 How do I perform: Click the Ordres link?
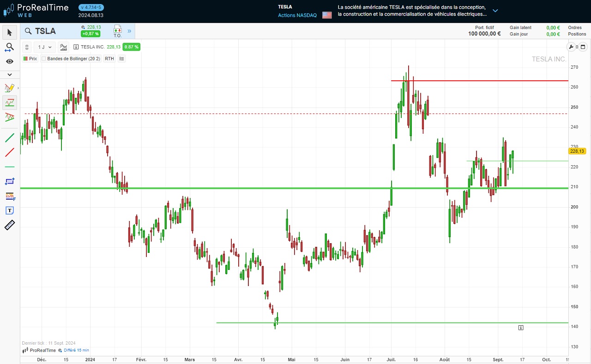coord(575,28)
